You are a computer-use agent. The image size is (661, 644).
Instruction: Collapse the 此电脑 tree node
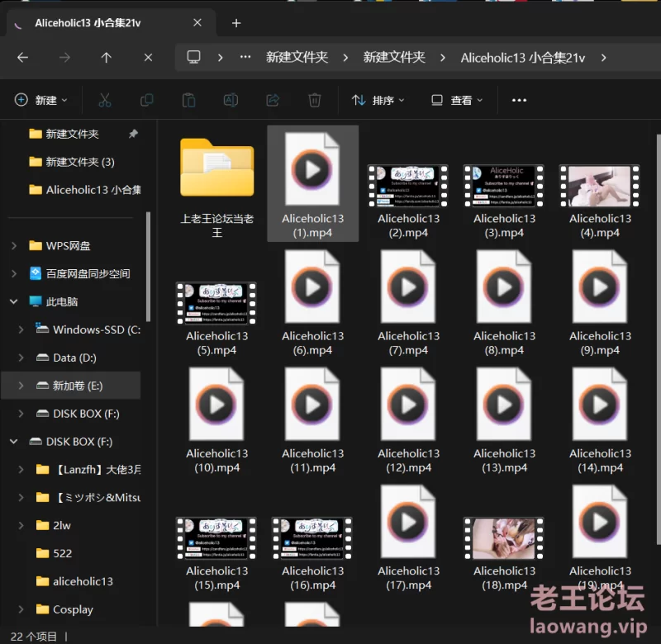click(14, 301)
